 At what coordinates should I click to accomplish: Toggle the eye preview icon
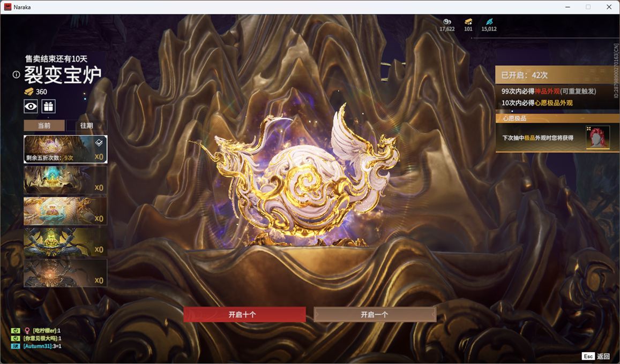[x=31, y=106]
